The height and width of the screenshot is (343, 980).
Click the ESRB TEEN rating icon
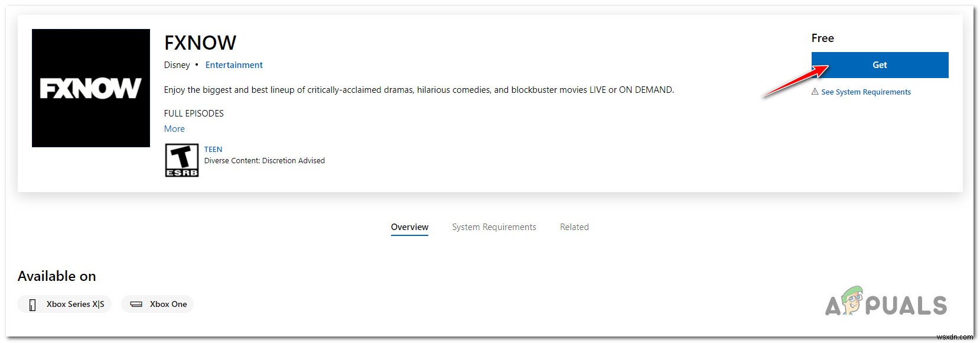[181, 159]
